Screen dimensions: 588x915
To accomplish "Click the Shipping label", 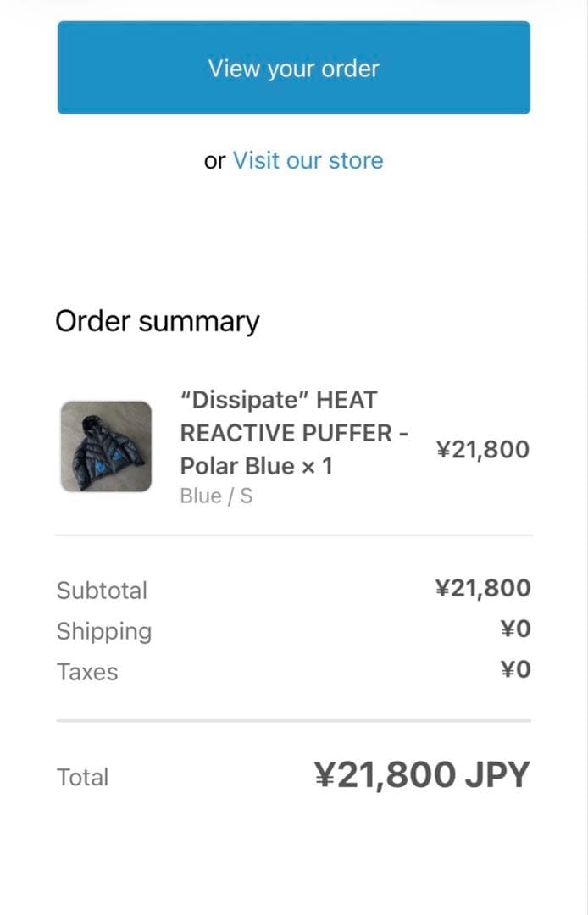I will click(x=104, y=631).
